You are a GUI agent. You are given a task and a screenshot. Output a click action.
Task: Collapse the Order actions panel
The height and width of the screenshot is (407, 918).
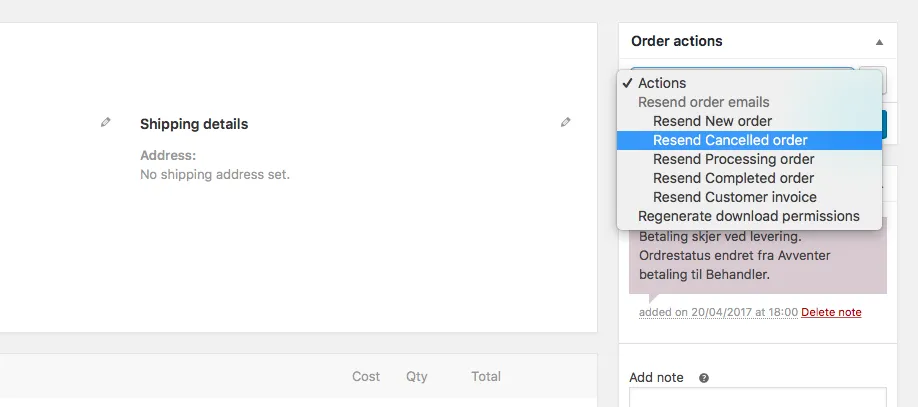click(879, 42)
